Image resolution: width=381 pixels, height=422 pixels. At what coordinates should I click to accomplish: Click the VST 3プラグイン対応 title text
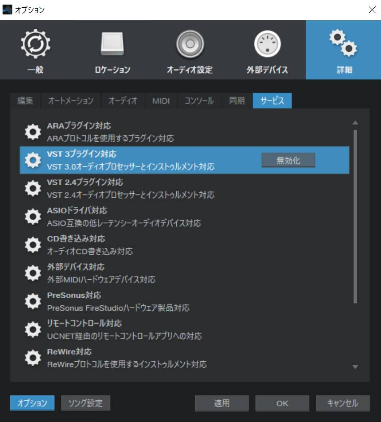point(82,154)
